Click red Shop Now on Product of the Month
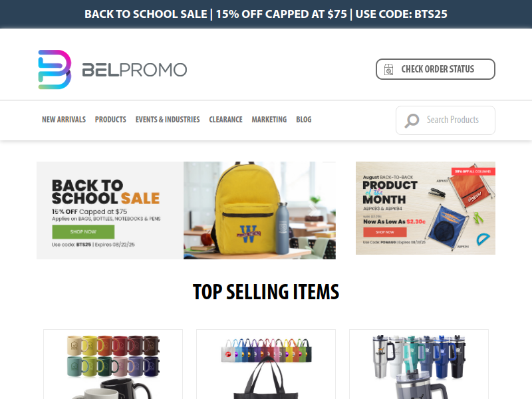Screen dimensions: 532x399 [x=385, y=232]
